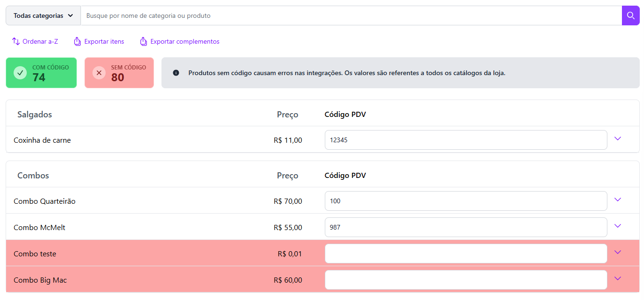Click the search field for category or product

point(351,15)
